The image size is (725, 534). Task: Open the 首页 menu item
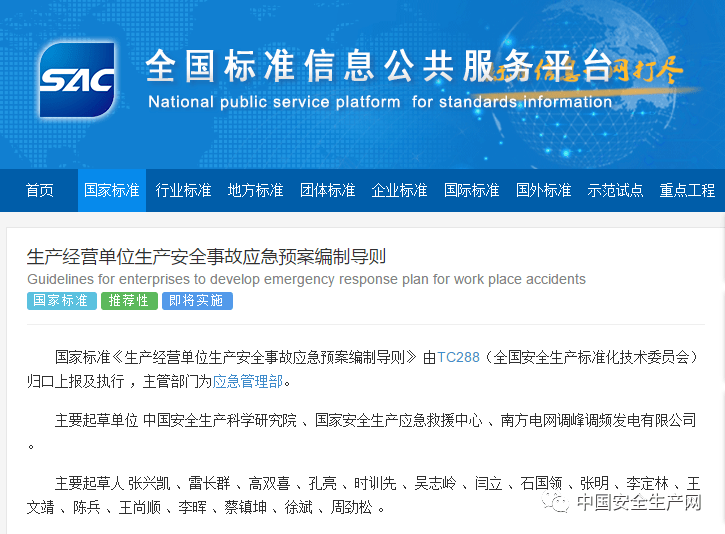[39, 190]
